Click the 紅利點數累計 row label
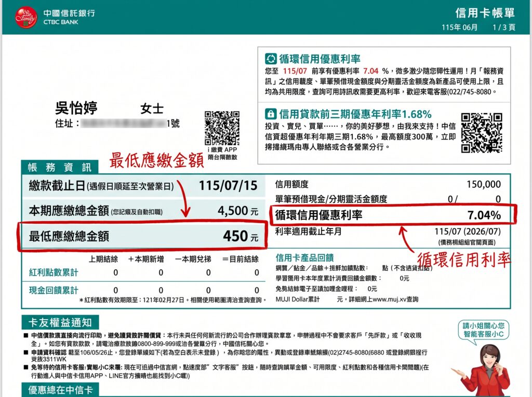The width and height of the screenshot is (532, 397). [x=54, y=272]
